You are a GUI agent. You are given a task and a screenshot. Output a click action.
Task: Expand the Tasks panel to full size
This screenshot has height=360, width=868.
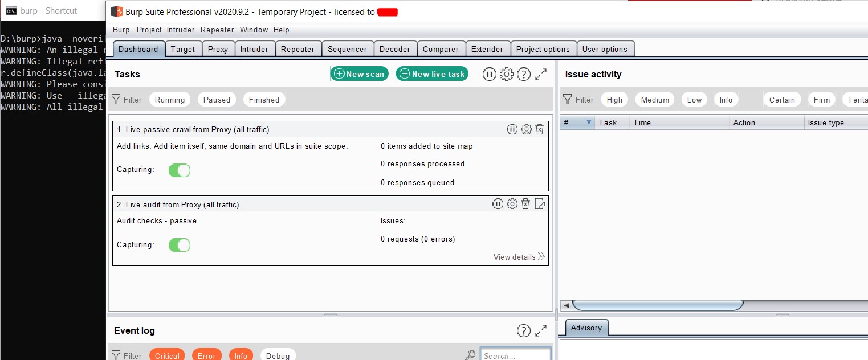(541, 74)
